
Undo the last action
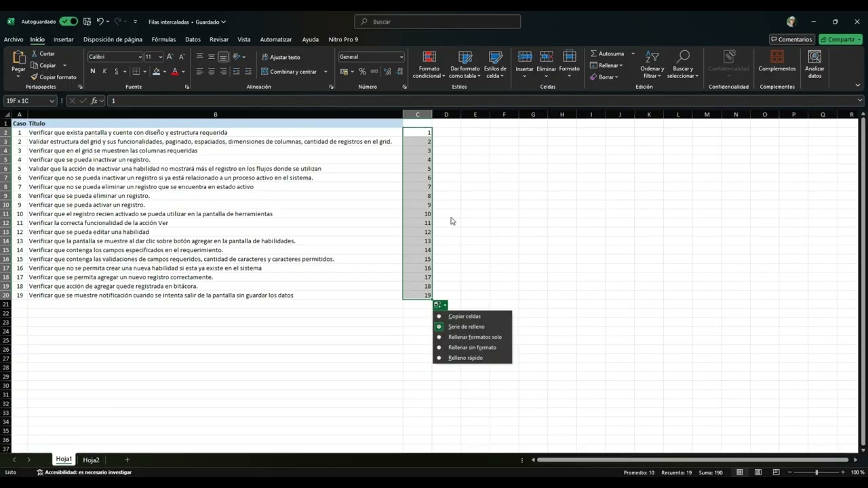[x=100, y=22]
